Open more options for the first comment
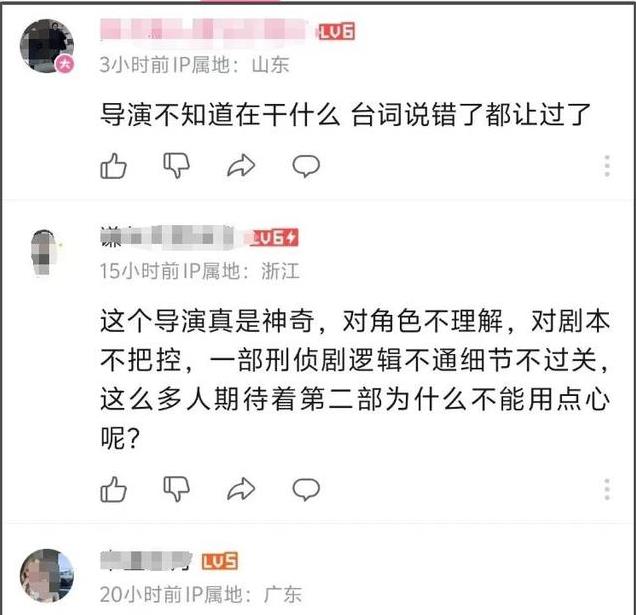 tap(607, 166)
